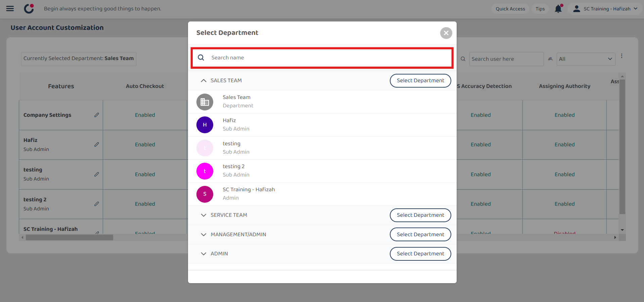This screenshot has height=302, width=644.
Task: Click Assigning Authority Enabled for Company Settings
Action: [x=564, y=115]
